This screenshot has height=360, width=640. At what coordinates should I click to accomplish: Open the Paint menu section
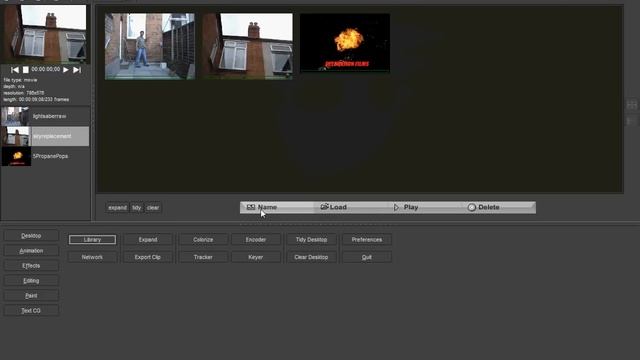31,296
